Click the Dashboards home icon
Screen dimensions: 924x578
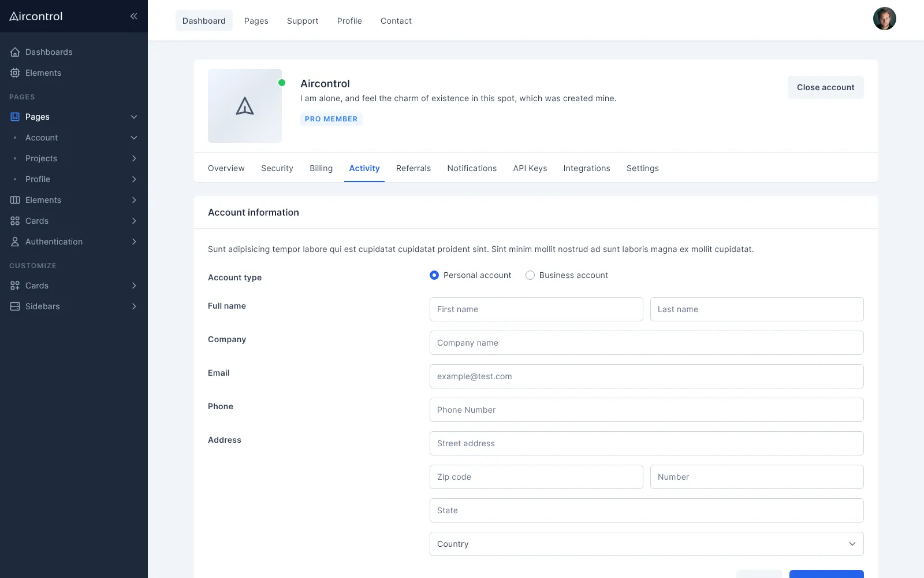point(15,52)
